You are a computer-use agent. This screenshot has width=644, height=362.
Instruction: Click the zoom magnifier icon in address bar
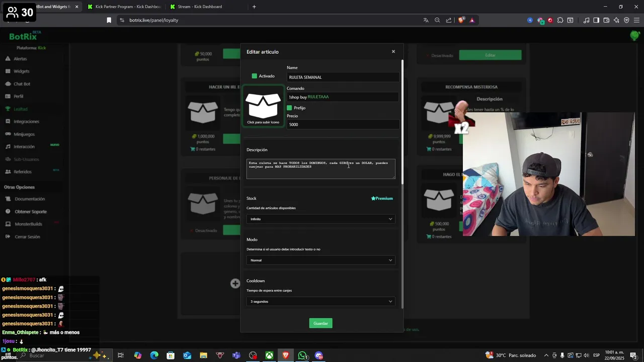(437, 20)
